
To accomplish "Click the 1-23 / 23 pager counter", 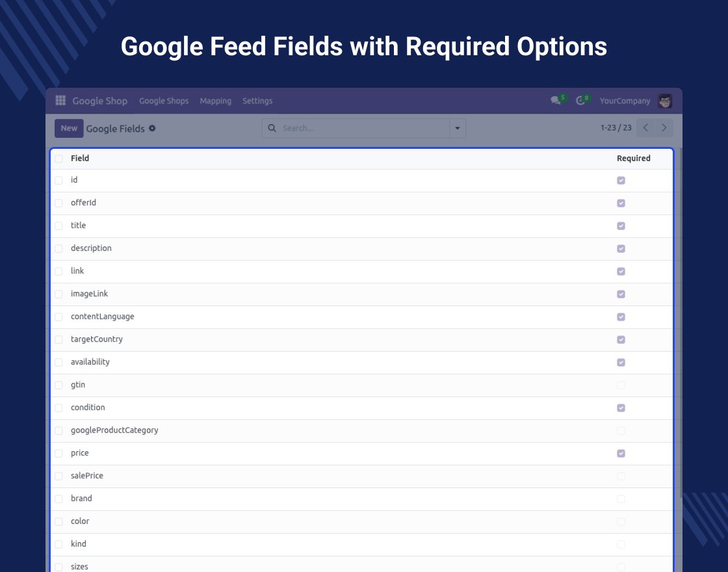I will [x=616, y=127].
